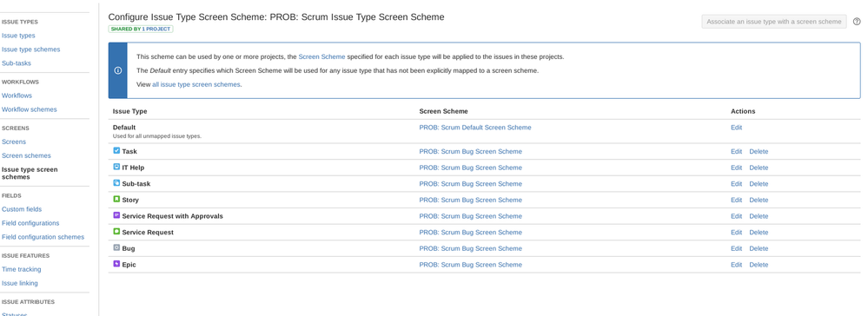Open the Service Request with Approvals scheme link
This screenshot has width=868, height=316.
point(471,216)
